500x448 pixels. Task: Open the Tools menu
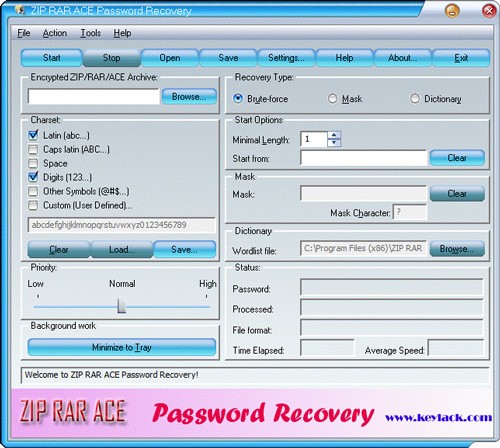(x=90, y=33)
